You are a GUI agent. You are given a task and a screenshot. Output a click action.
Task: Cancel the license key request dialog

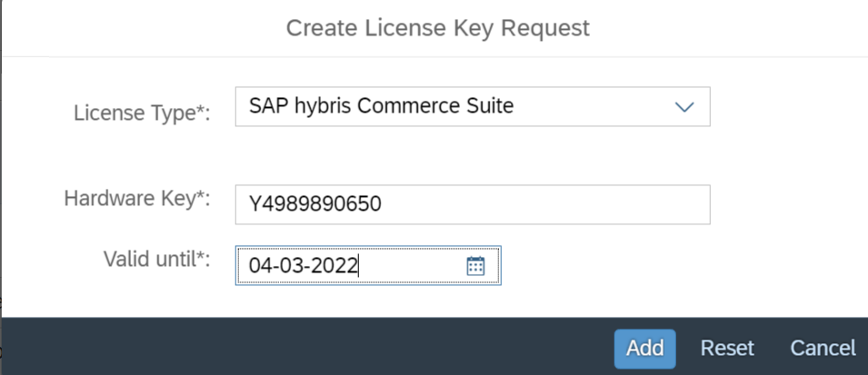coord(823,348)
